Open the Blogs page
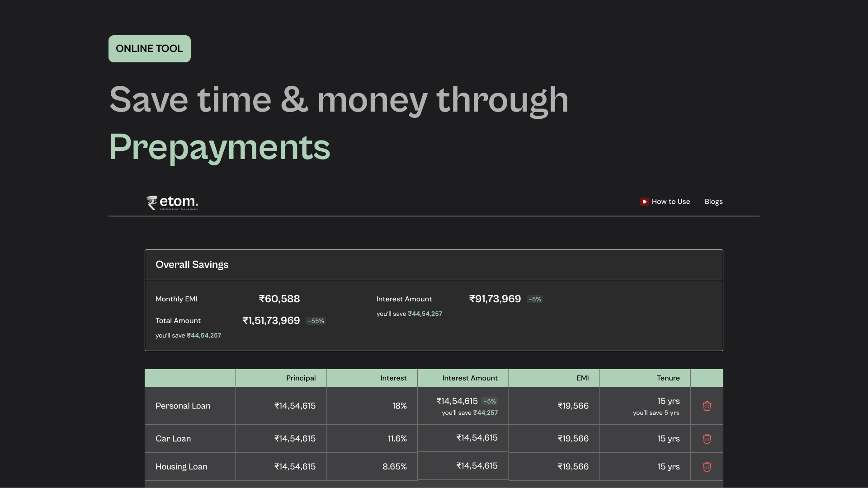The height and width of the screenshot is (488, 868). coord(713,202)
